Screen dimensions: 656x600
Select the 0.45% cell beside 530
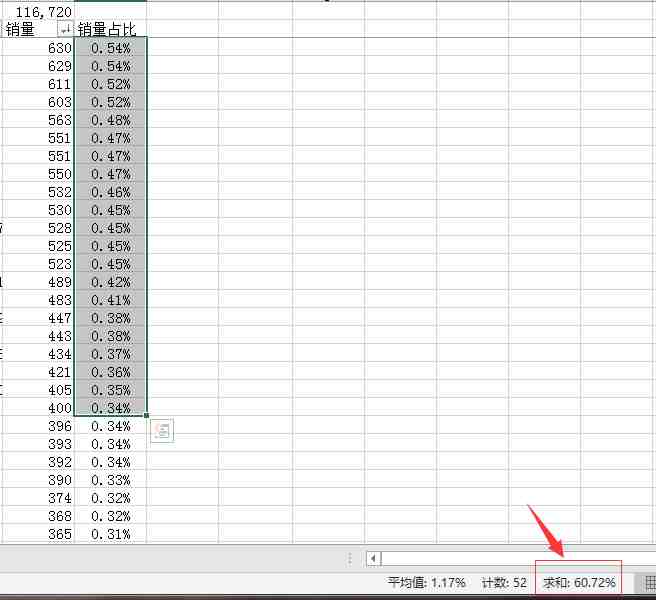pyautogui.click(x=110, y=210)
